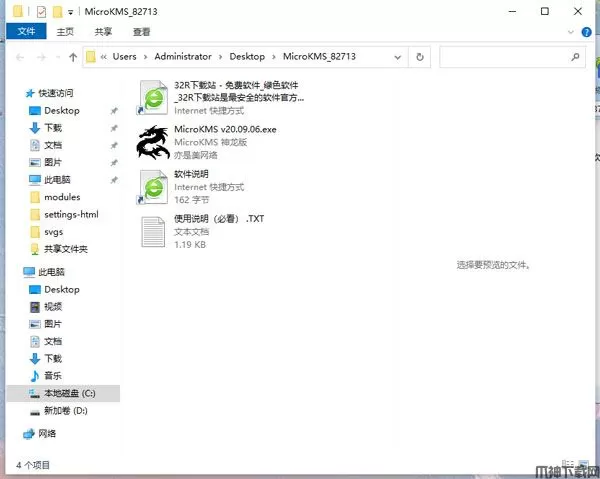Select 新加卷 (D:) drive
600x479 pixels.
[x=65, y=411]
